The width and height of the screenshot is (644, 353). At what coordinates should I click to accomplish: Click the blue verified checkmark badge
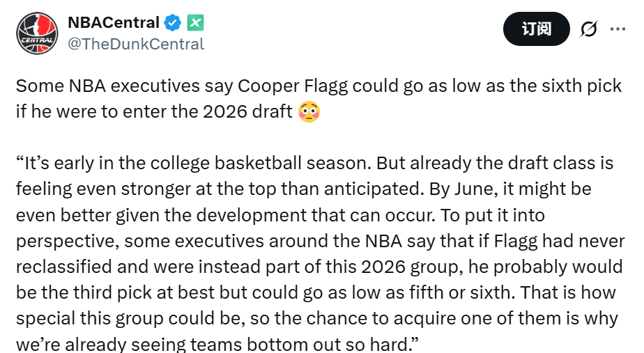[x=174, y=22]
